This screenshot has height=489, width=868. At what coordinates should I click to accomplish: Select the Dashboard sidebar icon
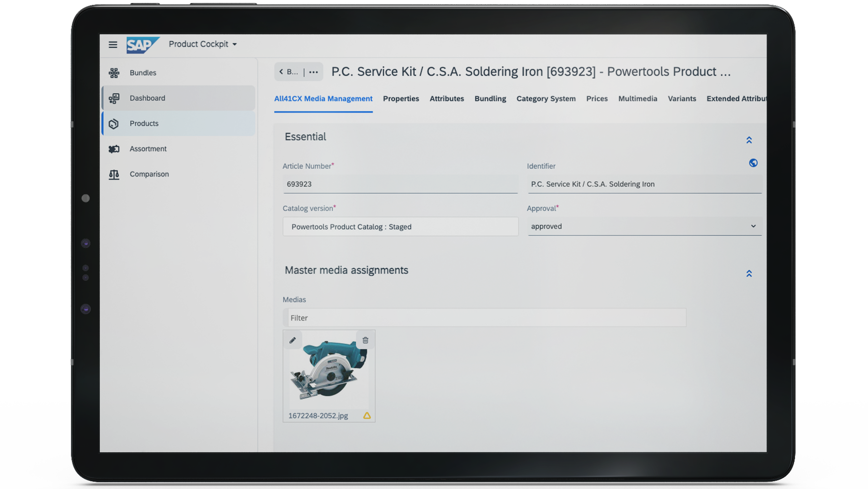coord(114,98)
